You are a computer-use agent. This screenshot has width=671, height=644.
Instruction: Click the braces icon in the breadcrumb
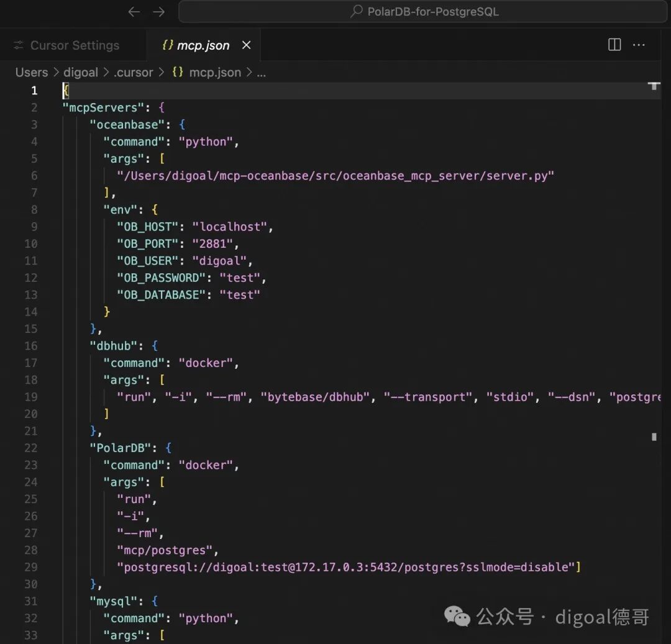(x=178, y=72)
